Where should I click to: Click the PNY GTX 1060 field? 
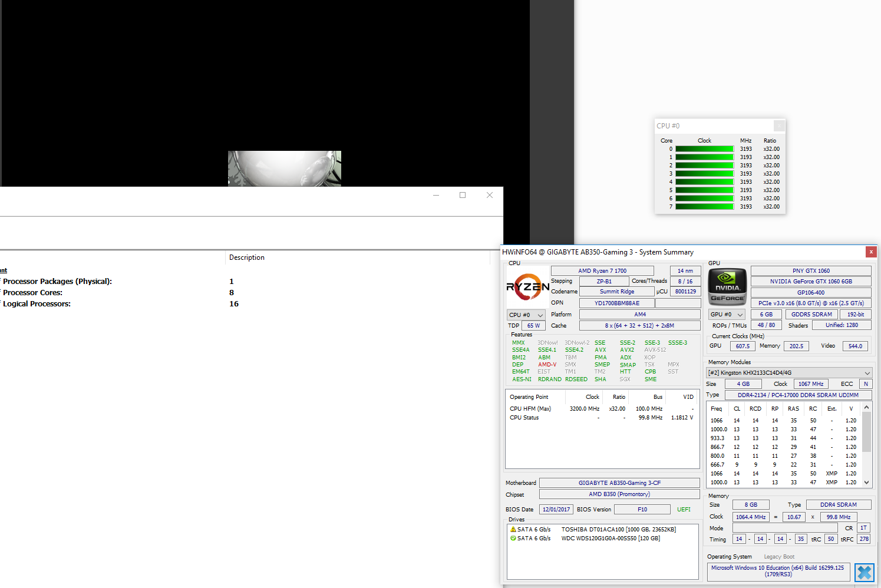pos(811,271)
